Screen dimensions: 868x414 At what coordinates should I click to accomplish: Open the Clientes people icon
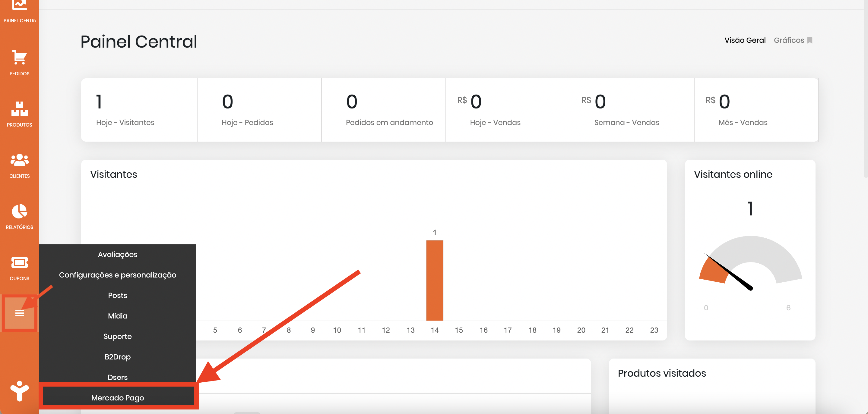tap(19, 160)
